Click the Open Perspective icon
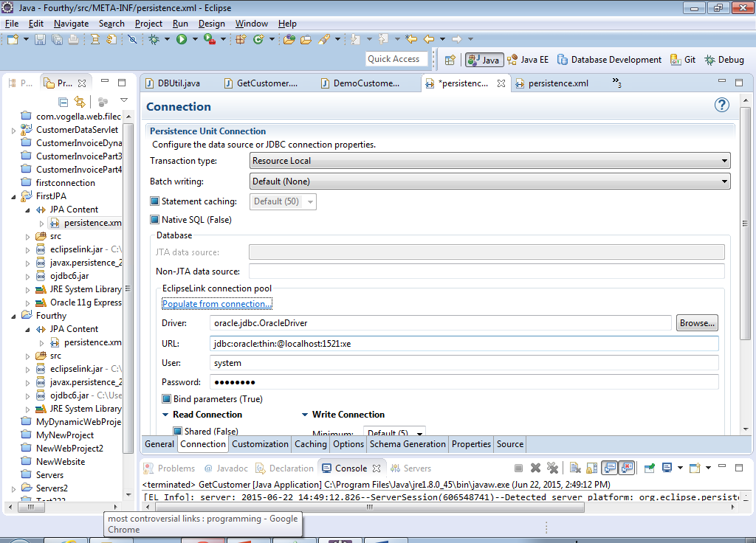This screenshot has height=543, width=756. point(450,60)
